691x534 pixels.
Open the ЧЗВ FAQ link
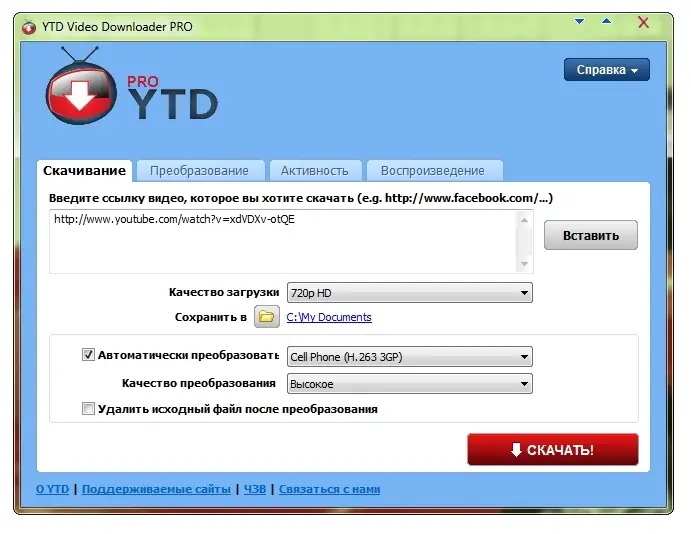[255, 490]
